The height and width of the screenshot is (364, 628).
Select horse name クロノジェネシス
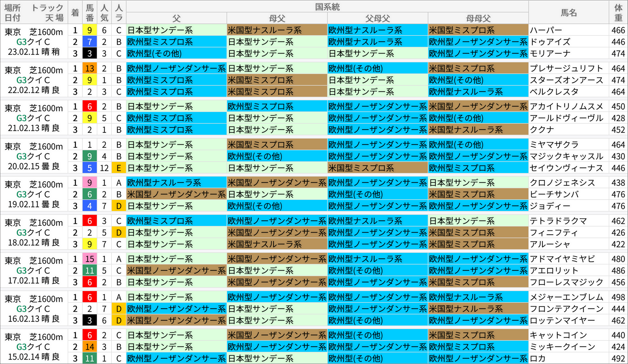[562, 183]
